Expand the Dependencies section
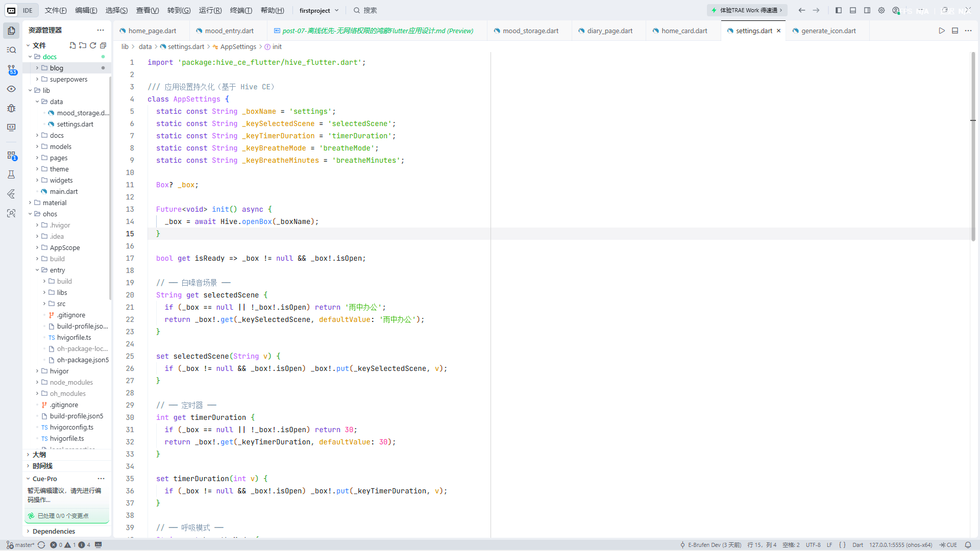Image resolution: width=980 pixels, height=551 pixels. click(53, 531)
